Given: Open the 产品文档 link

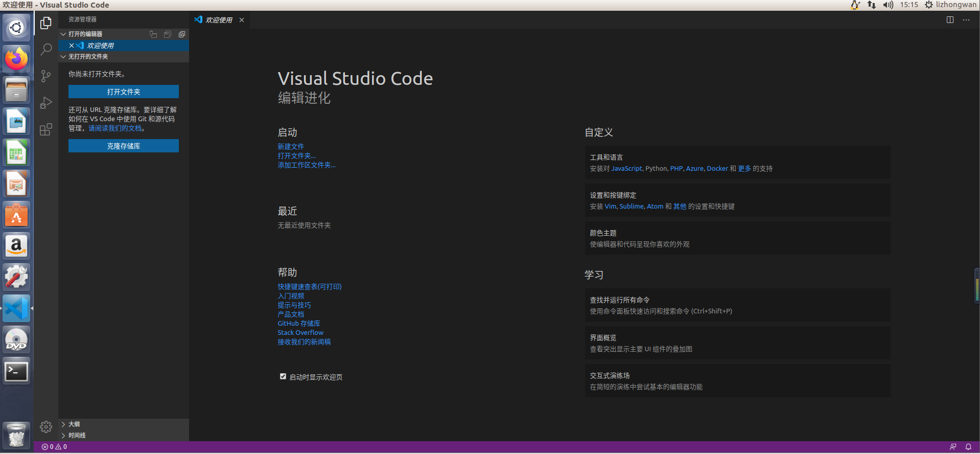Looking at the screenshot, I should click(291, 314).
